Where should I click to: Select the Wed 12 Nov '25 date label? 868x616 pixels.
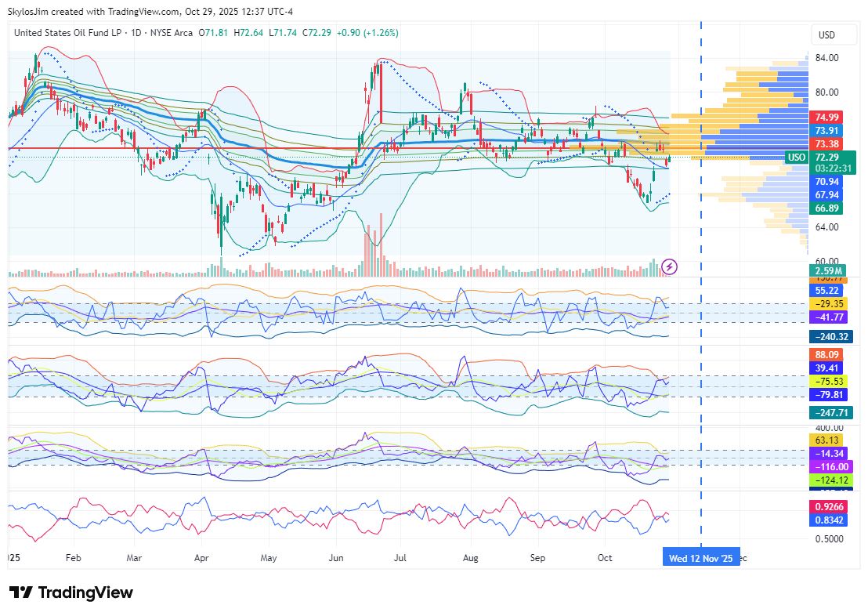(702, 558)
